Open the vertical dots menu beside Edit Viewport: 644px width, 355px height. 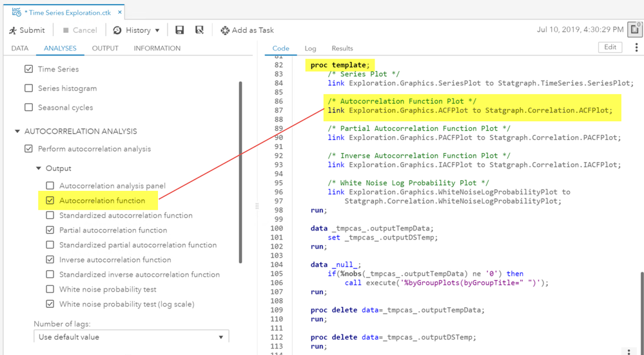coord(636,48)
